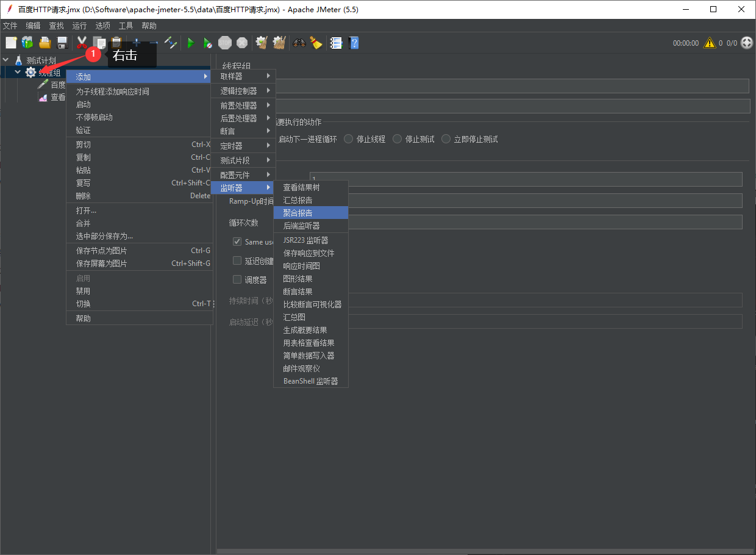Viewport: 756px width, 555px height.
Task: Click 禁用 in context menu
Action: pos(140,291)
